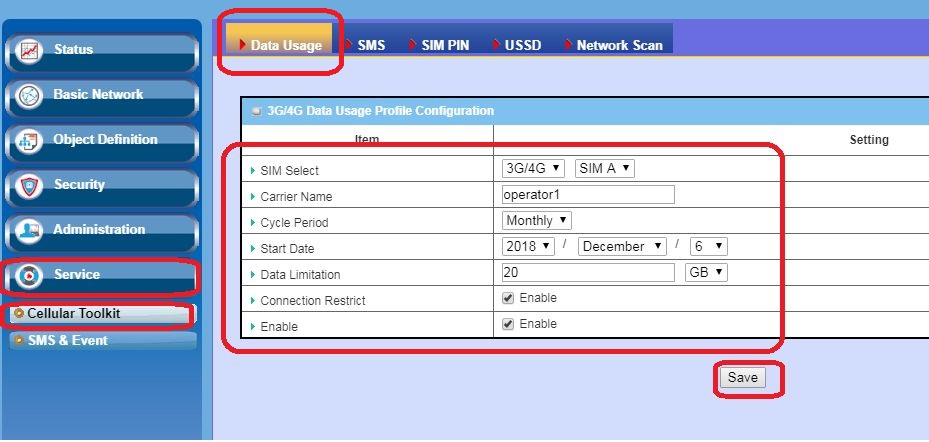This screenshot has height=442, width=929.
Task: Click the Administration user icon
Action: [x=28, y=232]
